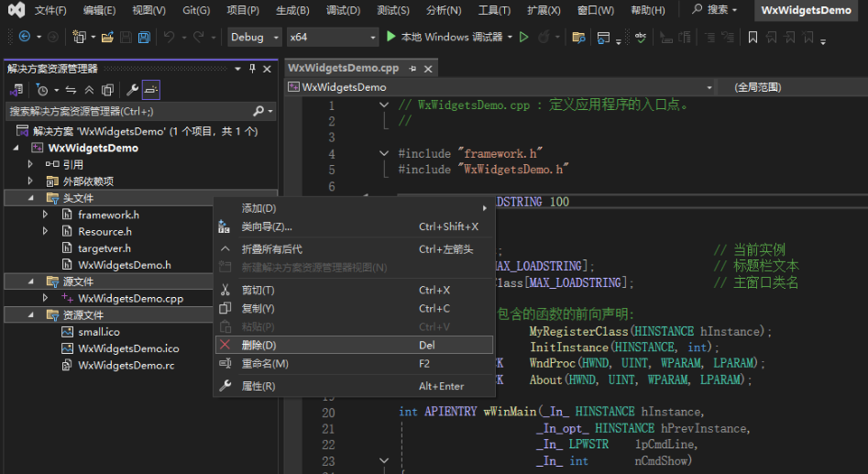Click the abc spell checker icon
This screenshot has height=474, width=868.
click(x=641, y=37)
